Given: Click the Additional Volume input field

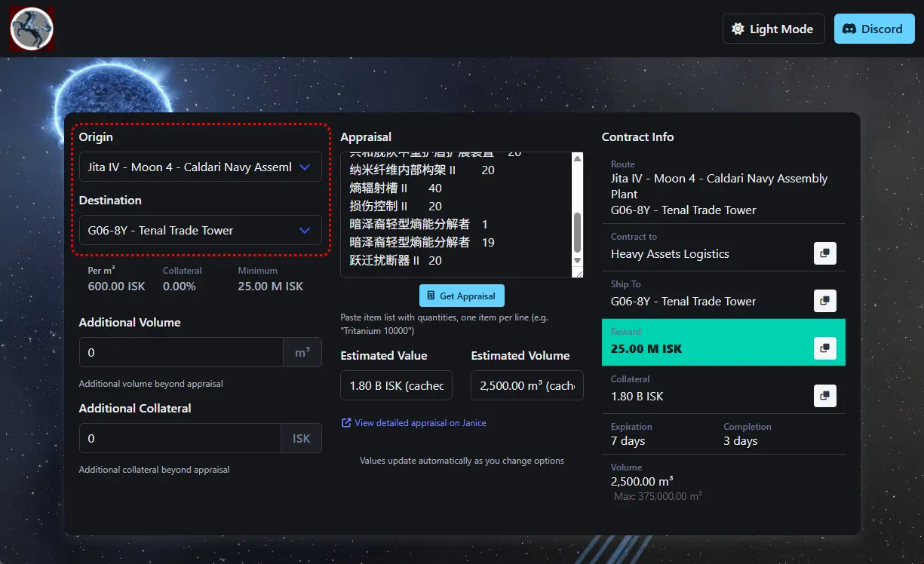Looking at the screenshot, I should click(181, 352).
